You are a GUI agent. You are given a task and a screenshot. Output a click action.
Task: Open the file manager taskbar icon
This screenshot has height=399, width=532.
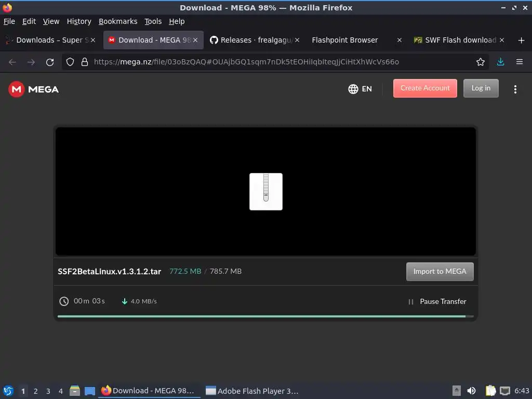(x=75, y=391)
